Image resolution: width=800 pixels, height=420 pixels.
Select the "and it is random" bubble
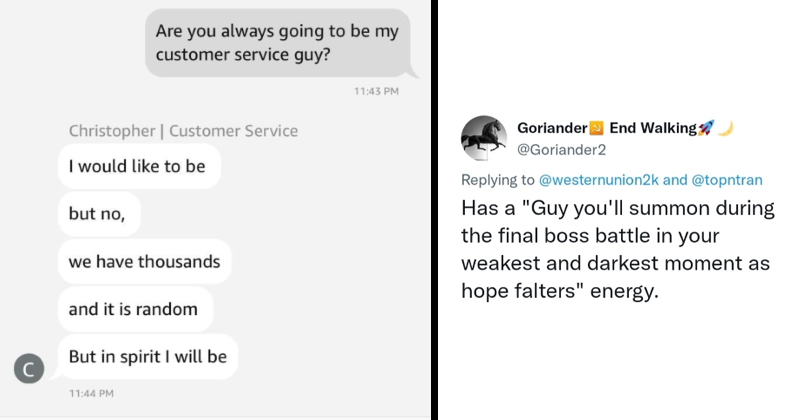pos(133,309)
